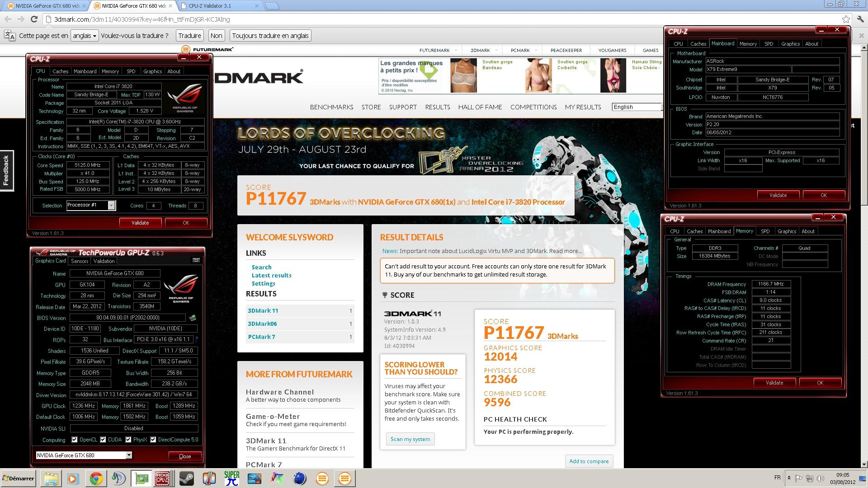Click the 'Read more...' news link
This screenshot has width=868, height=488.
click(566, 251)
